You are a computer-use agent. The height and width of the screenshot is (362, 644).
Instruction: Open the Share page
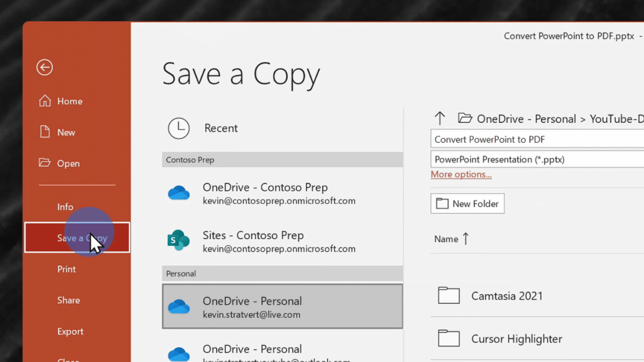(x=68, y=300)
